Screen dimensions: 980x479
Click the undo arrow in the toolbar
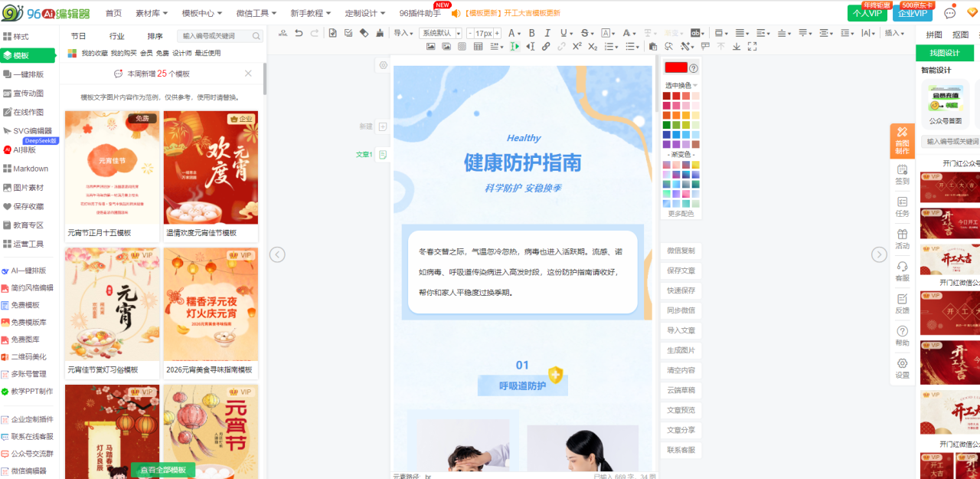(x=299, y=33)
